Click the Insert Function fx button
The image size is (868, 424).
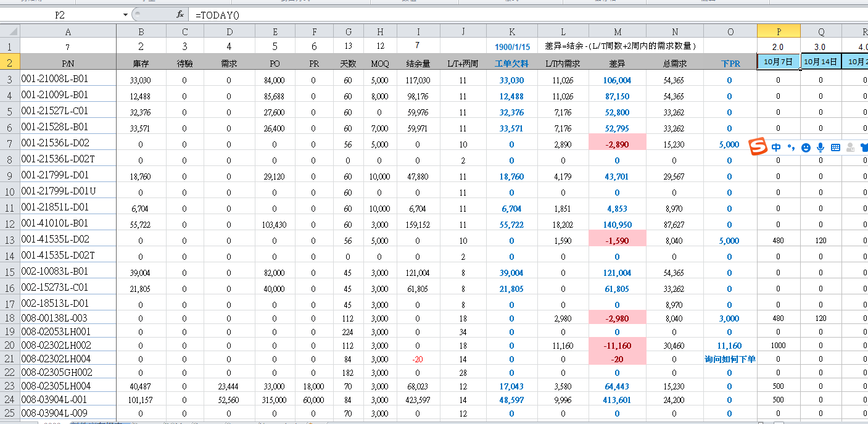coord(180,14)
